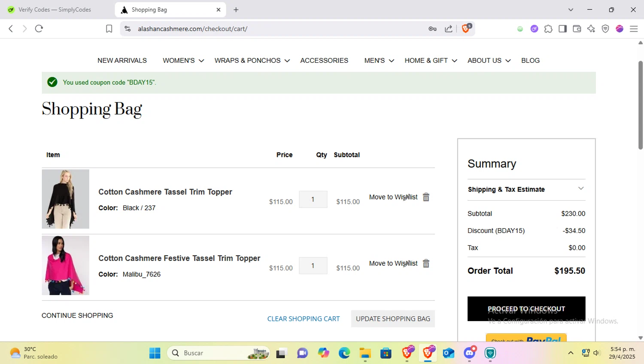Open the ACCESSORIES page

(x=324, y=61)
